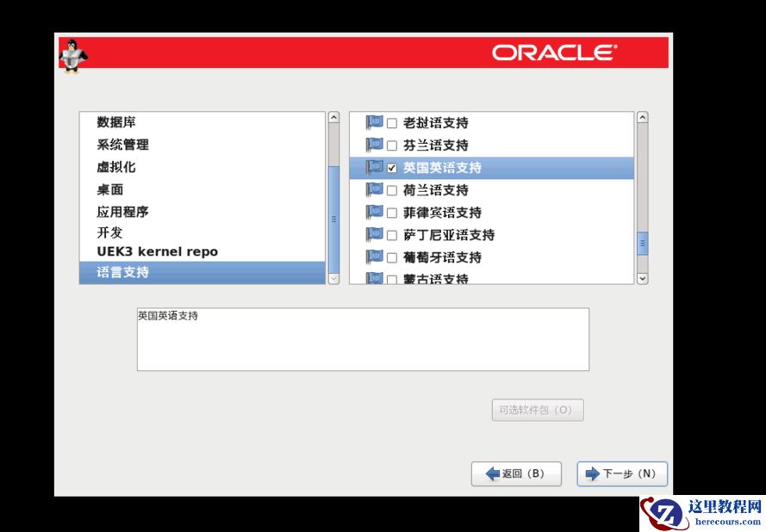
Task: Click the language list scrollbar thumb
Action: pos(643,243)
